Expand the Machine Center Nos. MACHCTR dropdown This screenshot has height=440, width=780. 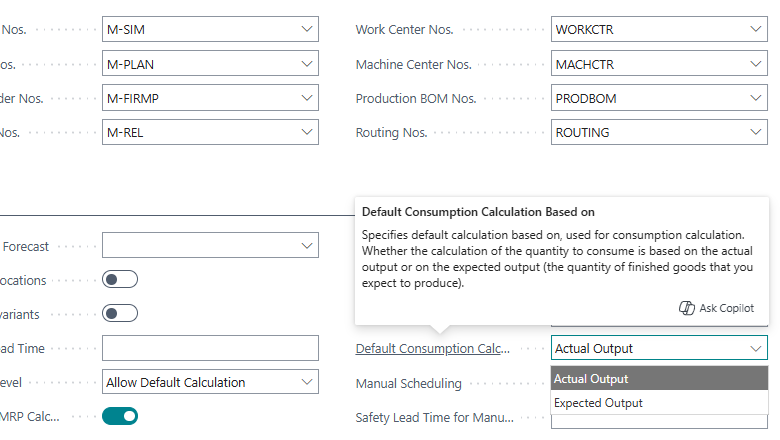(x=755, y=64)
